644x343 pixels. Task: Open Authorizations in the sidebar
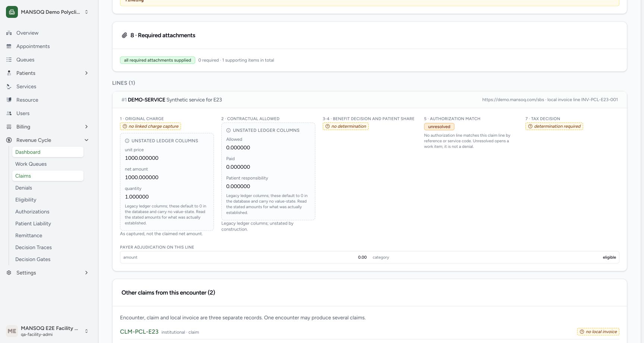coord(48,212)
